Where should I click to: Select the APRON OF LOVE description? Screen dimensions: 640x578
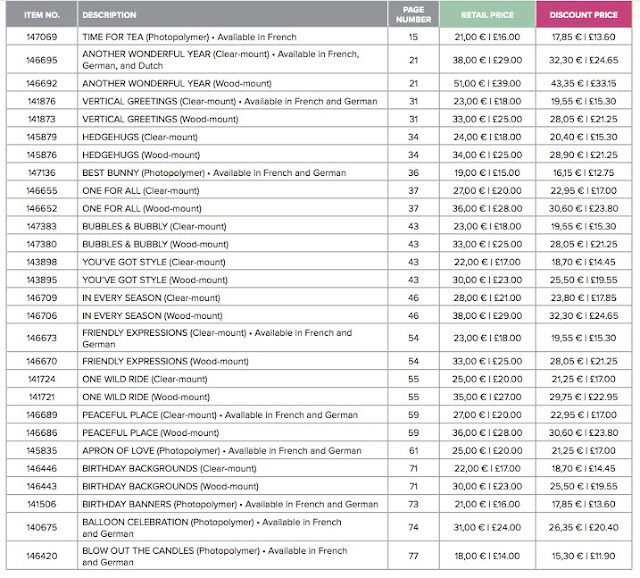(x=222, y=451)
